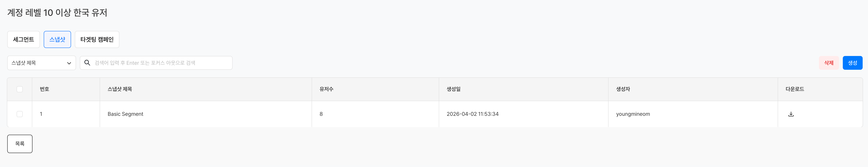Click the 생성자 column header

click(x=623, y=89)
